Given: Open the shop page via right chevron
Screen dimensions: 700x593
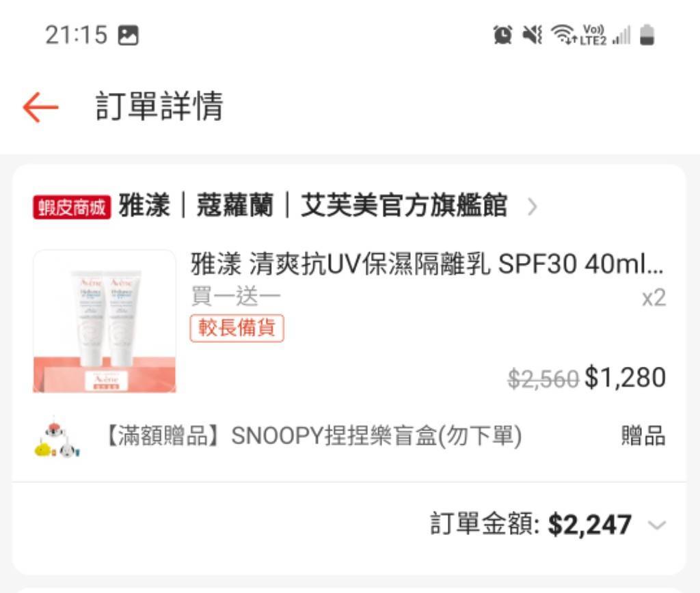Looking at the screenshot, I should (x=532, y=207).
